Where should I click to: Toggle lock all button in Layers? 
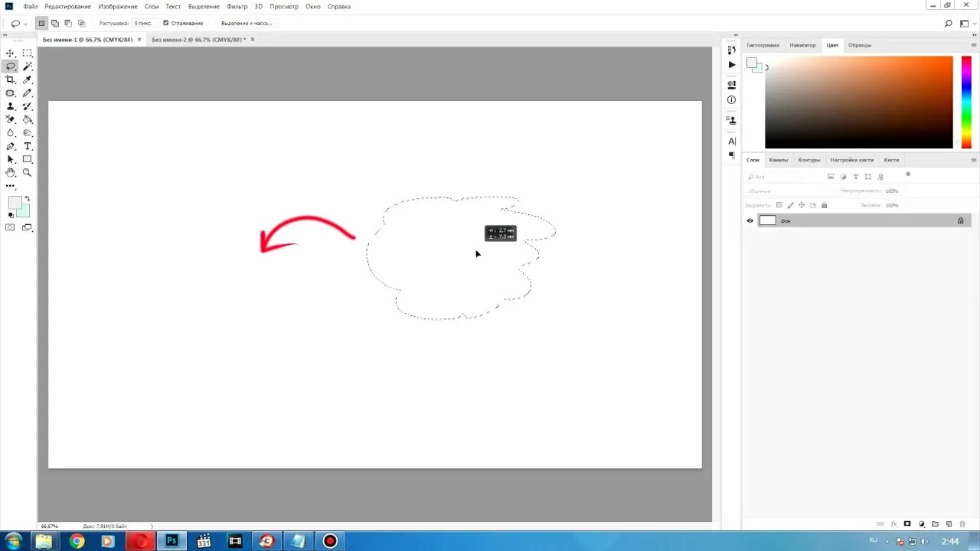tap(824, 205)
